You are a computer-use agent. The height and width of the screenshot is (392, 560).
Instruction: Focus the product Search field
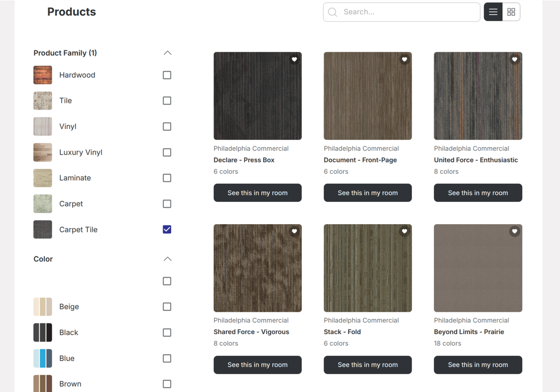coord(406,12)
